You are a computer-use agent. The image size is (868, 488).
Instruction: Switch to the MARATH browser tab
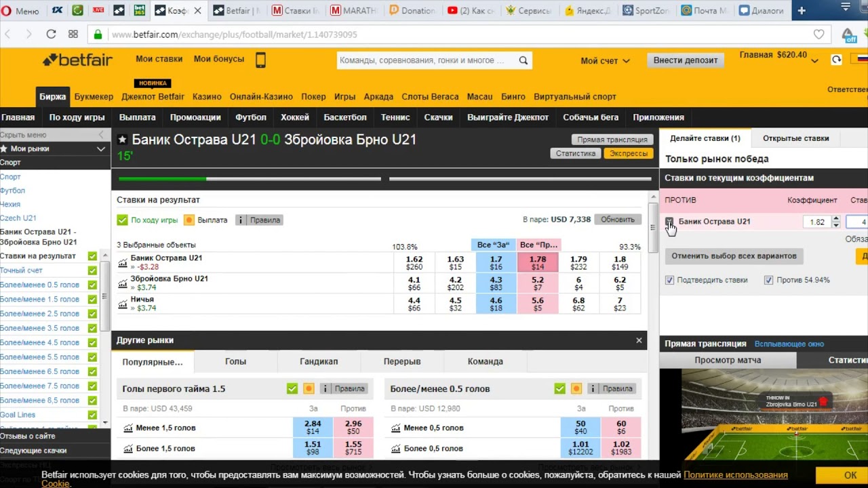click(x=353, y=11)
